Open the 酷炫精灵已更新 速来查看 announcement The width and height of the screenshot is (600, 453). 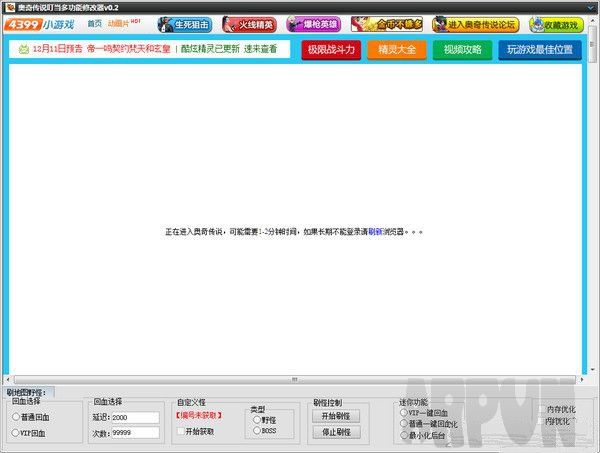229,49
